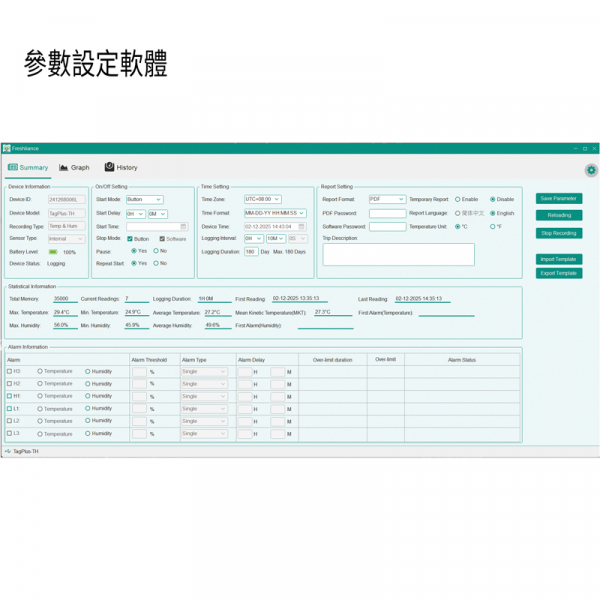Screen dimensions: 600x600
Task: Click the Freshliance app logo icon
Action: pos(6,148)
